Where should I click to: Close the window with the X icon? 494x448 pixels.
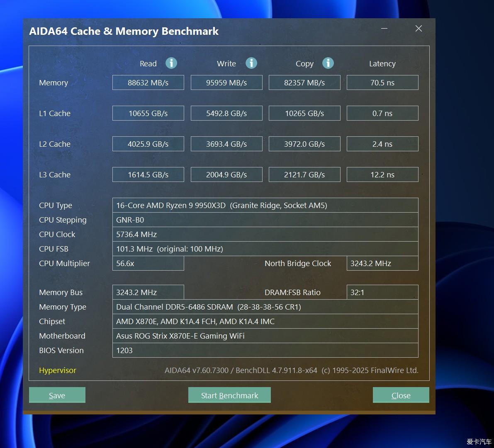click(x=419, y=28)
